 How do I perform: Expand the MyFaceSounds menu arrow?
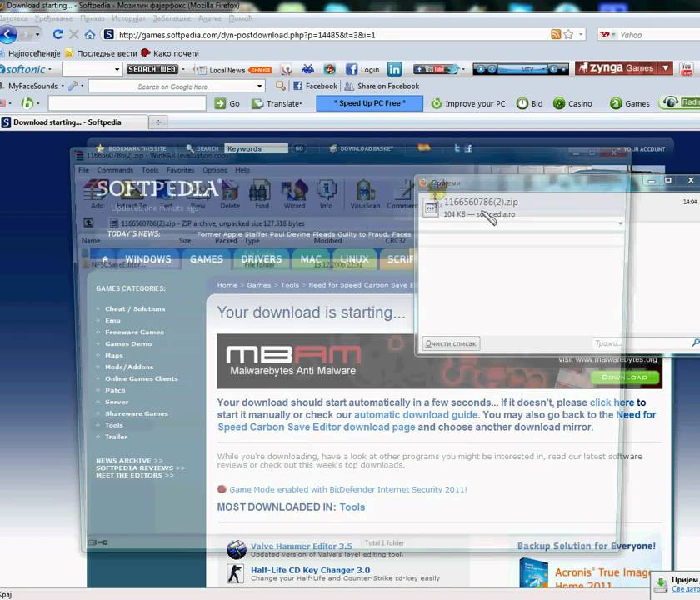[x=62, y=86]
